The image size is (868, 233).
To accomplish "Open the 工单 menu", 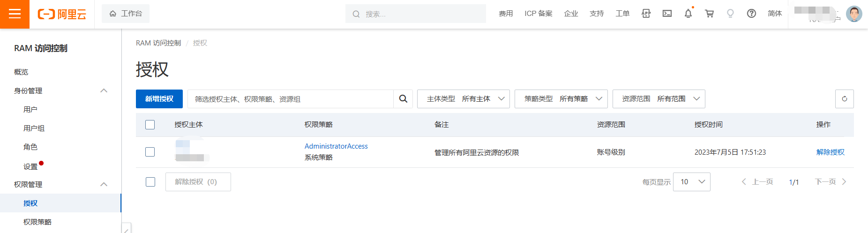I will (622, 14).
